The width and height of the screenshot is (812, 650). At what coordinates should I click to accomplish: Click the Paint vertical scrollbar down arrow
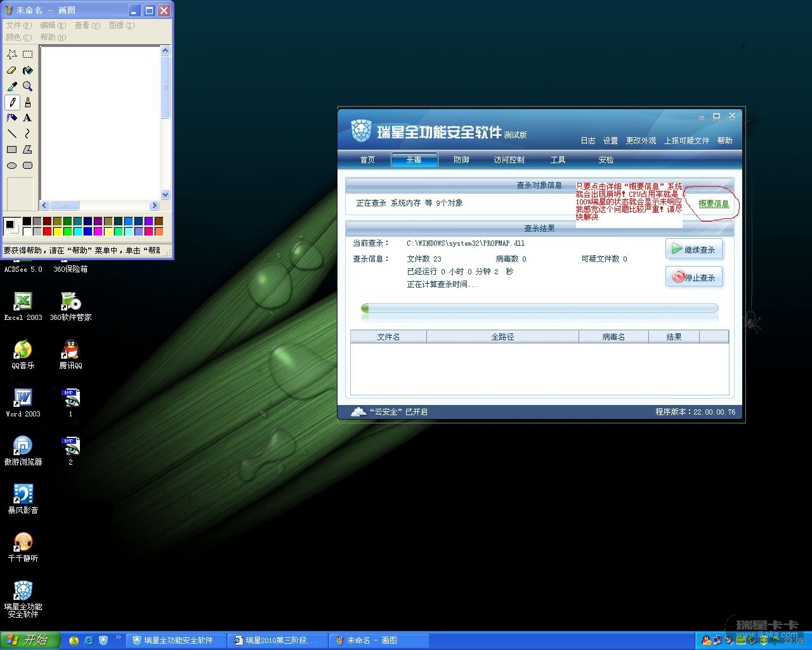tap(166, 195)
